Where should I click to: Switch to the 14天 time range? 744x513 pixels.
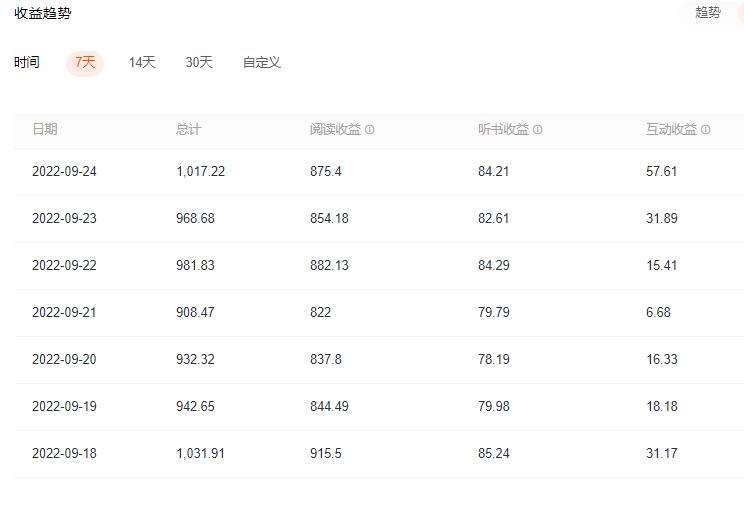142,63
